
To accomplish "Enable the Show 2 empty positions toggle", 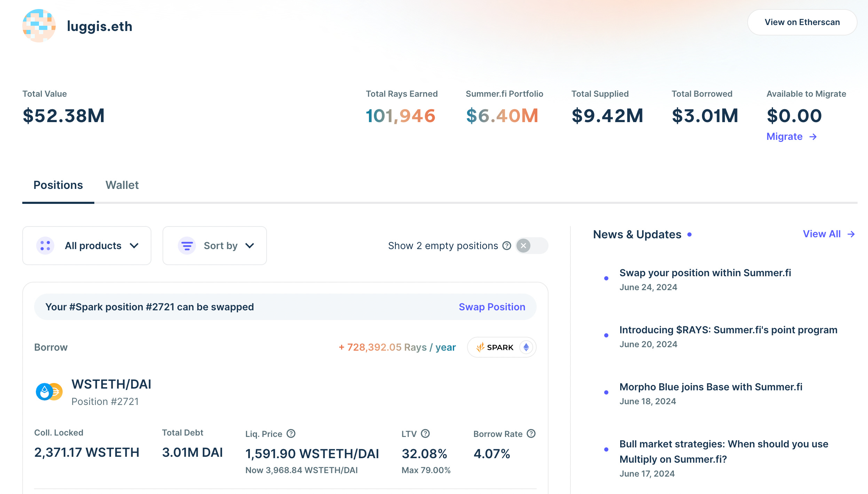I will click(531, 246).
